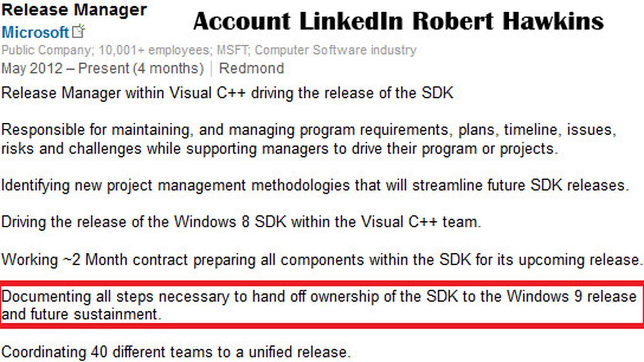Click the external-link icon beside Microsoft
Viewport: 644px width, 362px height.
point(79,32)
